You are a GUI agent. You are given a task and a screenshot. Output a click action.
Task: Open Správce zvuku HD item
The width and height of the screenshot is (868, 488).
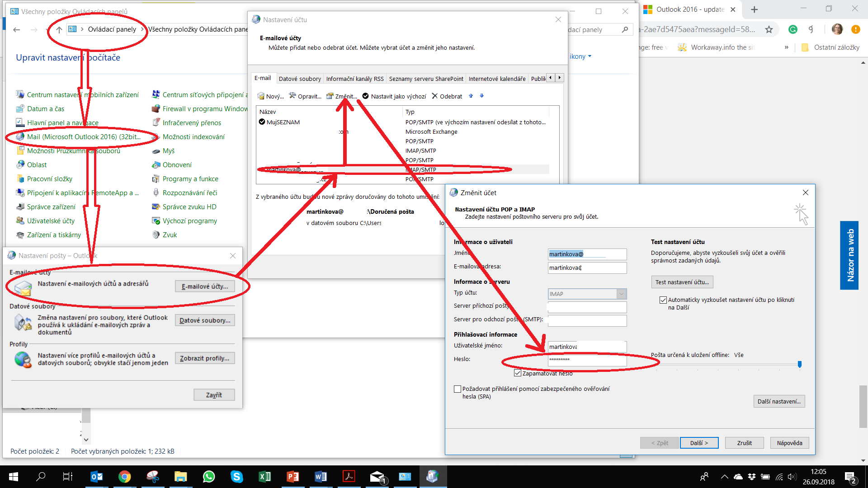point(184,206)
